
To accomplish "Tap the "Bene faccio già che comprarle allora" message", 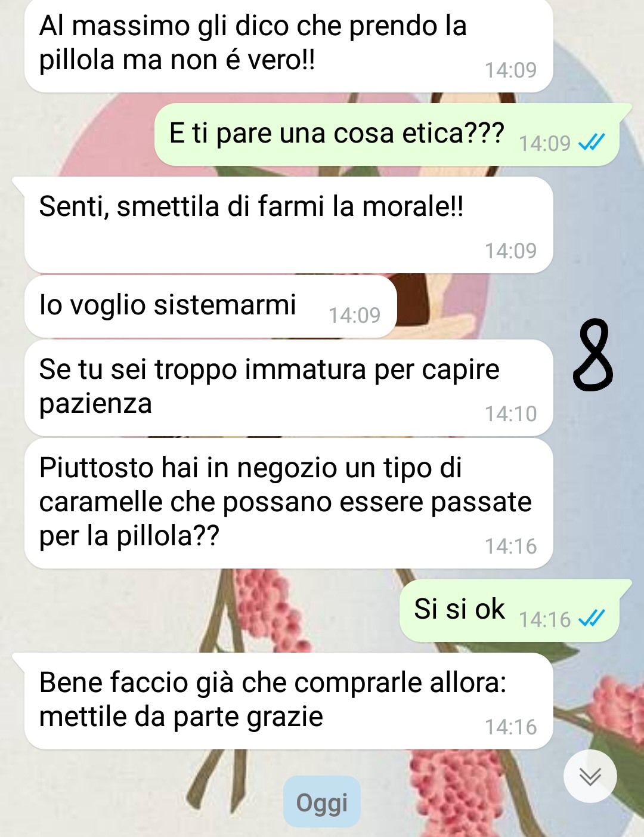I will pyautogui.click(x=289, y=701).
